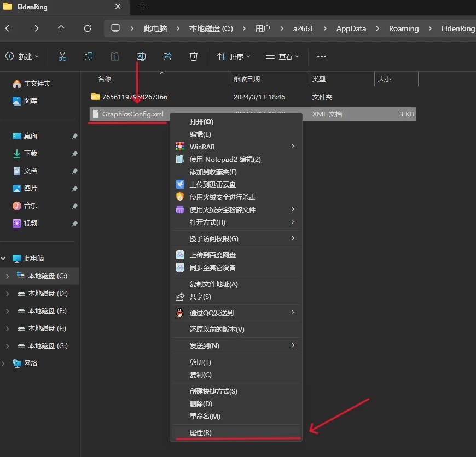Click Notepad2 icon in context menu
Screen dimensions: 476x457
click(179, 159)
